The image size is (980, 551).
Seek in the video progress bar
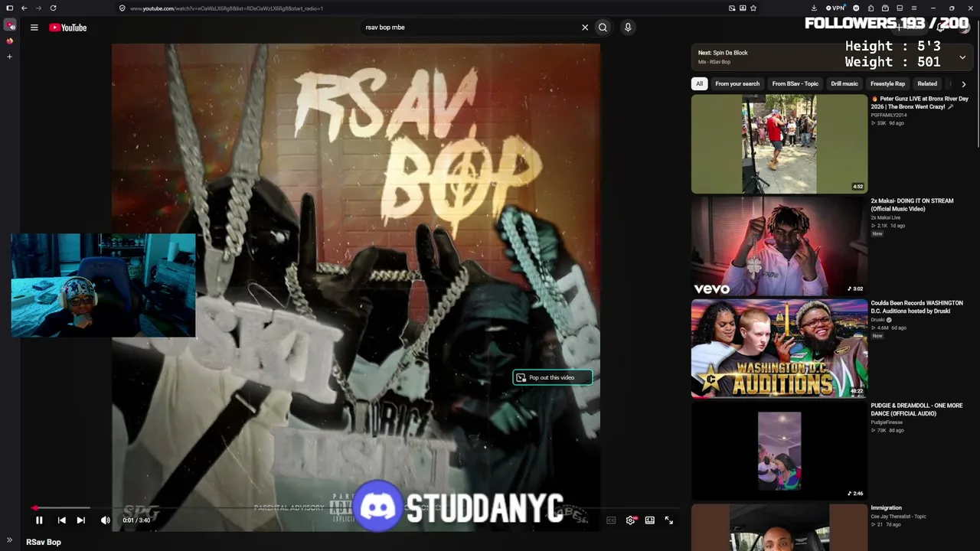pyautogui.click(x=355, y=507)
